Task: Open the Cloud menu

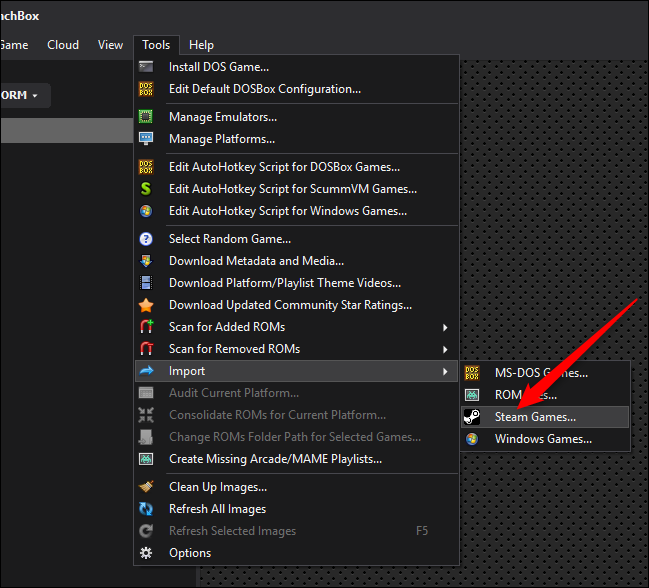Action: tap(63, 45)
